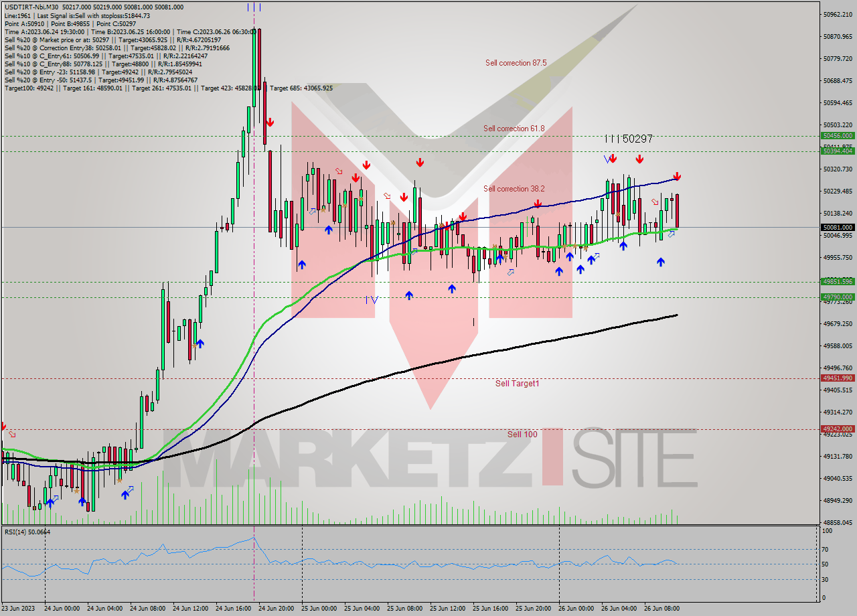This screenshot has width=857, height=616.
Task: Click the red 49242.000 price tag
Action: point(837,429)
